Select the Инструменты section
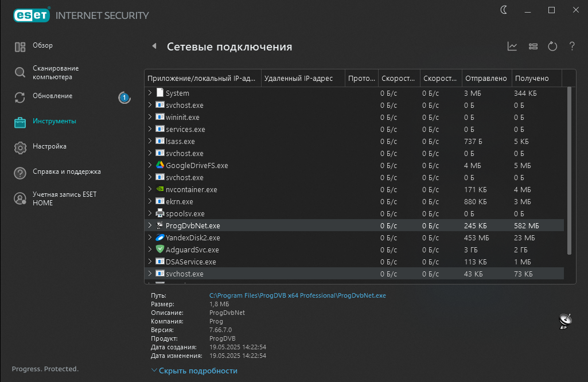Image resolution: width=588 pixels, height=382 pixels. pos(54,121)
